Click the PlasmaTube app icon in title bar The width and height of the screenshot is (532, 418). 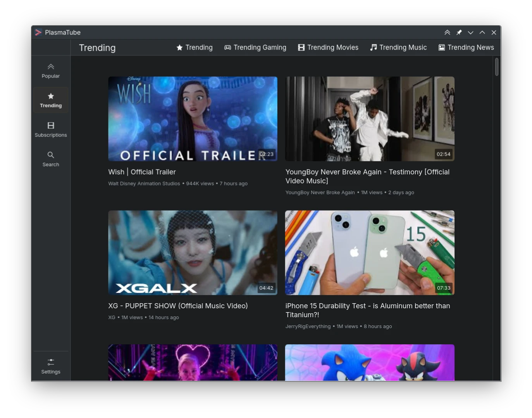[x=38, y=33]
